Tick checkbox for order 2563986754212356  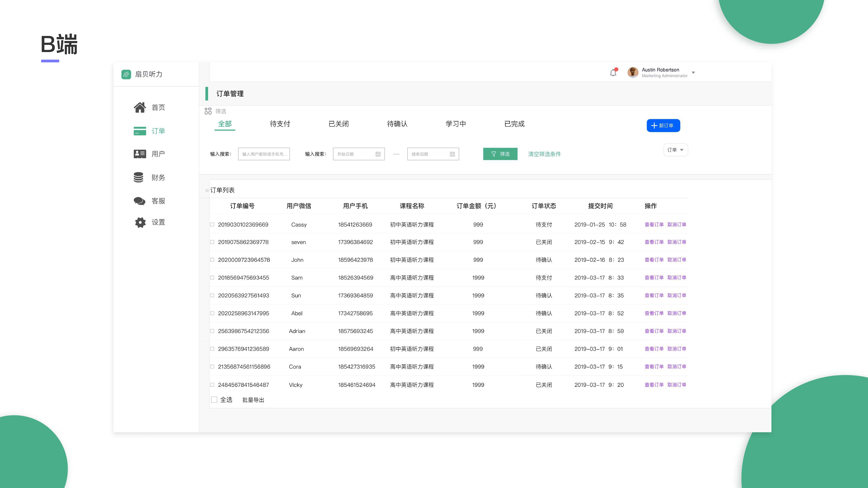tap(212, 331)
